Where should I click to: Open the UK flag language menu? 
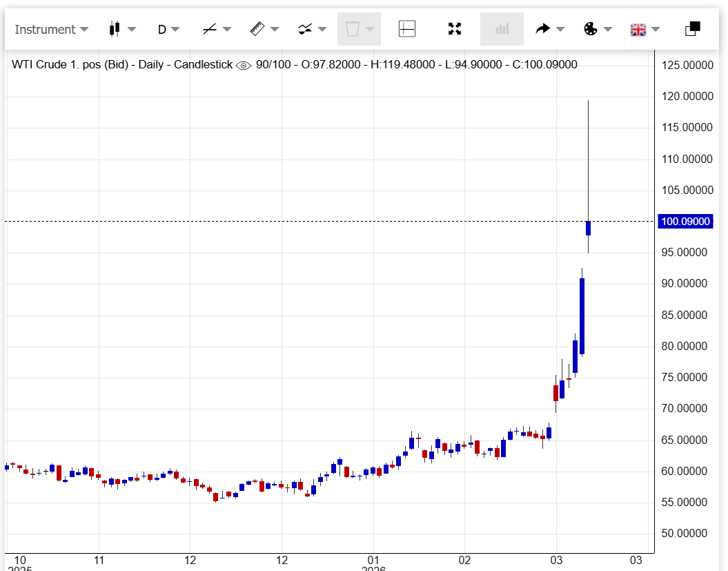pyautogui.click(x=638, y=29)
